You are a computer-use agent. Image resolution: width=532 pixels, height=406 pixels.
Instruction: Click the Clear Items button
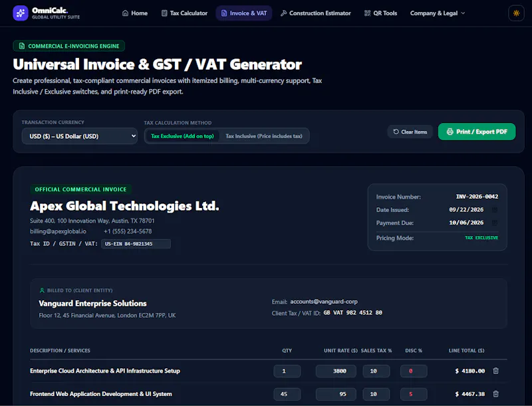point(410,132)
